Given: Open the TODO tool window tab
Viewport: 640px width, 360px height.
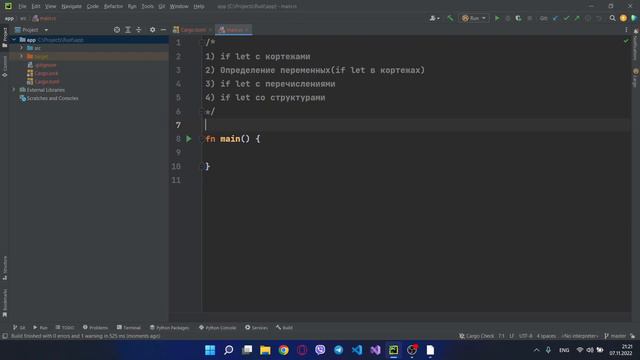Looking at the screenshot, I should coord(65,328).
